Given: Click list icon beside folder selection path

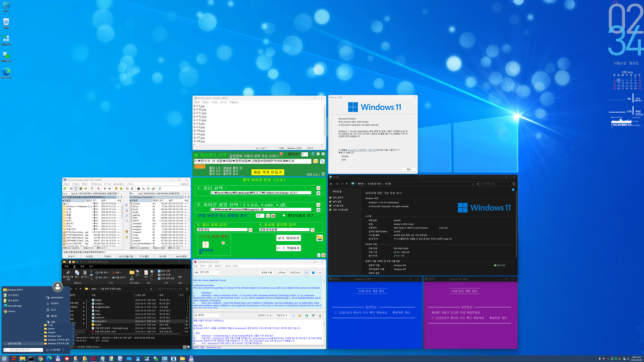Looking at the screenshot, I should tap(318, 193).
